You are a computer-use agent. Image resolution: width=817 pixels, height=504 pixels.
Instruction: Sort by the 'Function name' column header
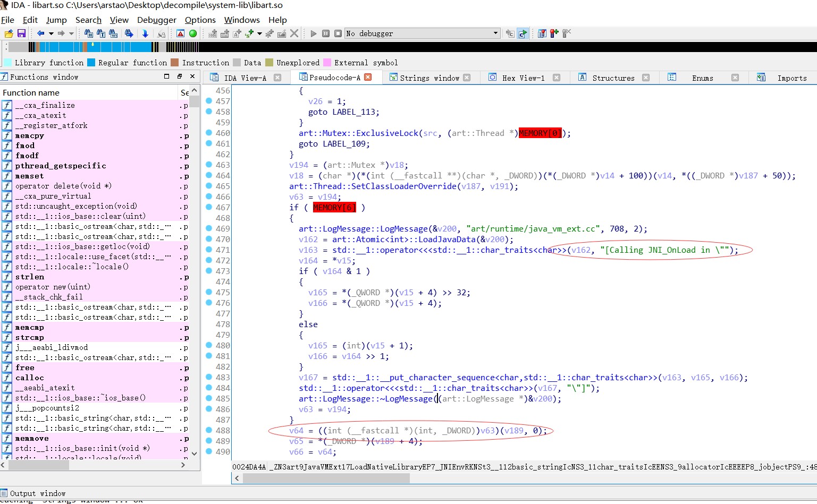coord(89,92)
